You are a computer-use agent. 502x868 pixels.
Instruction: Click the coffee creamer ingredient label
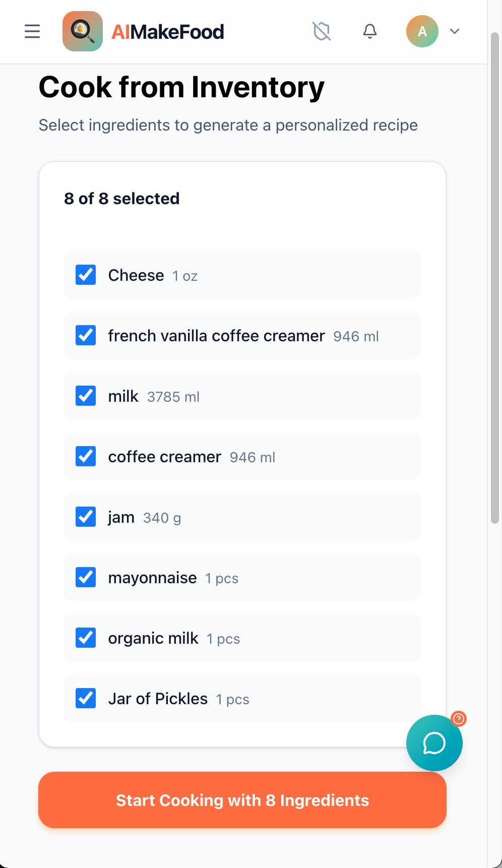click(165, 457)
